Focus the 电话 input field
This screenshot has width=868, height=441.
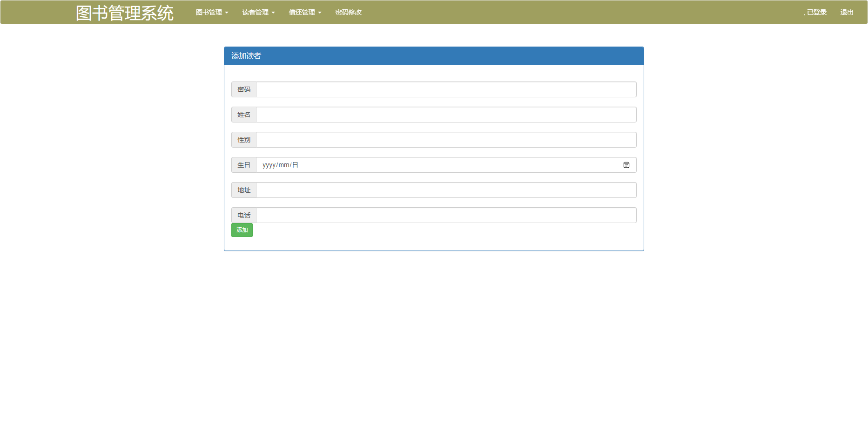pos(446,215)
